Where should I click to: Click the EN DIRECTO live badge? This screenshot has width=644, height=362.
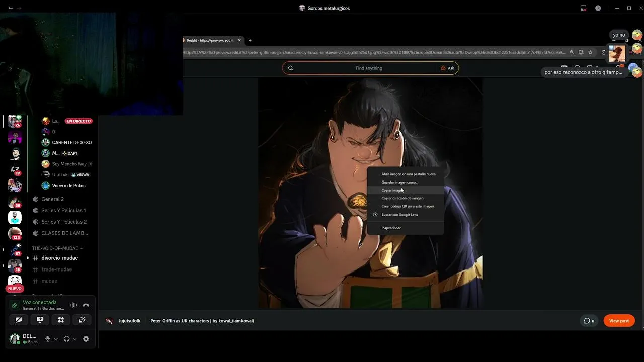78,121
